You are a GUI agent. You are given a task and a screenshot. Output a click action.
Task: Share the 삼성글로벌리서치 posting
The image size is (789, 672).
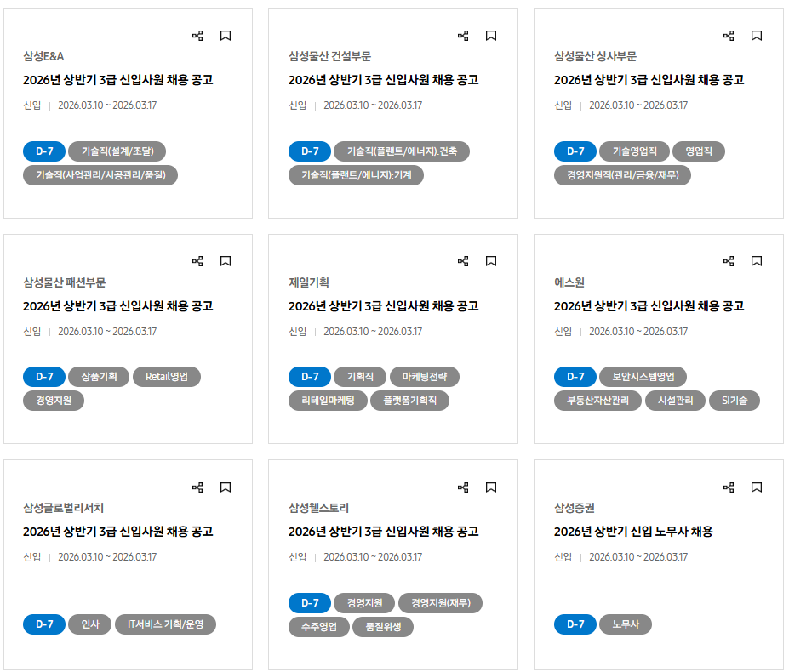pos(197,487)
